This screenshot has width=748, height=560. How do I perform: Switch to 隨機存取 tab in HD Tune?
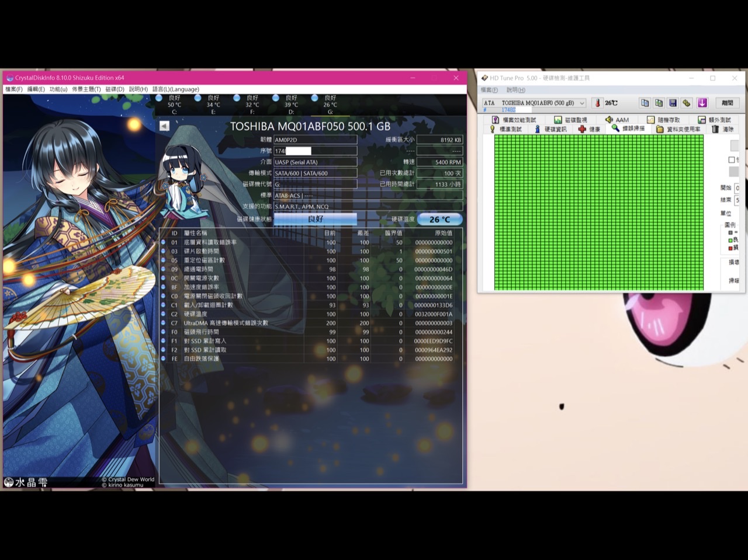point(663,120)
